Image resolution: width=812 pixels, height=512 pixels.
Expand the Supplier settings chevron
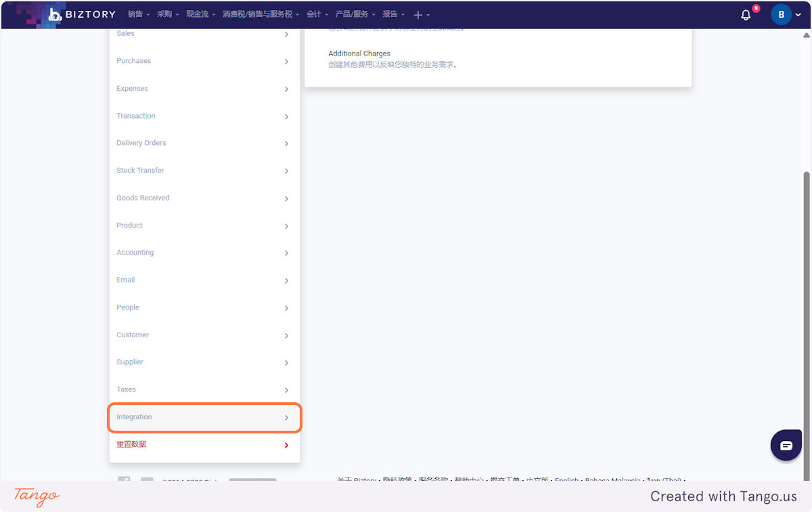pos(286,363)
